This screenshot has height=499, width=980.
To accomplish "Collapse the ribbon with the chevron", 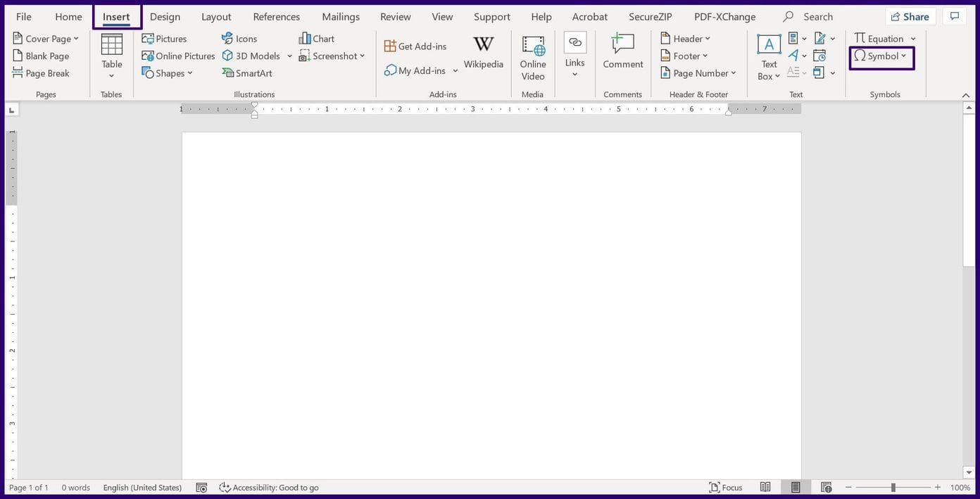I will pyautogui.click(x=965, y=95).
